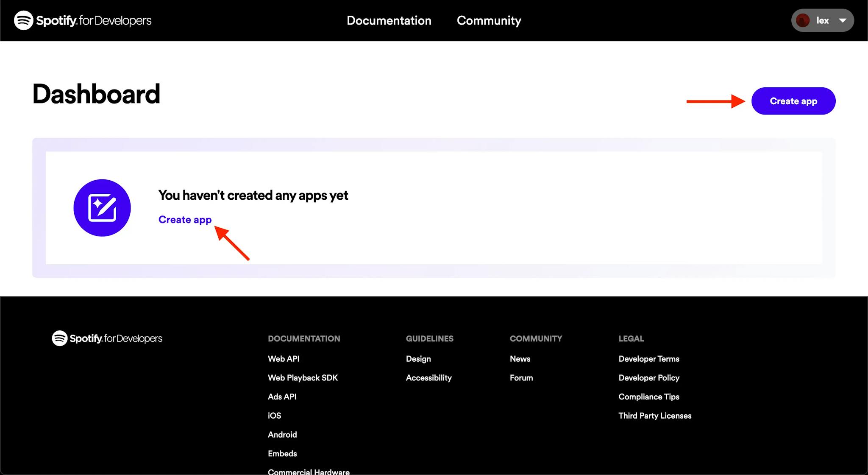Click the Create app button top-right

(793, 101)
